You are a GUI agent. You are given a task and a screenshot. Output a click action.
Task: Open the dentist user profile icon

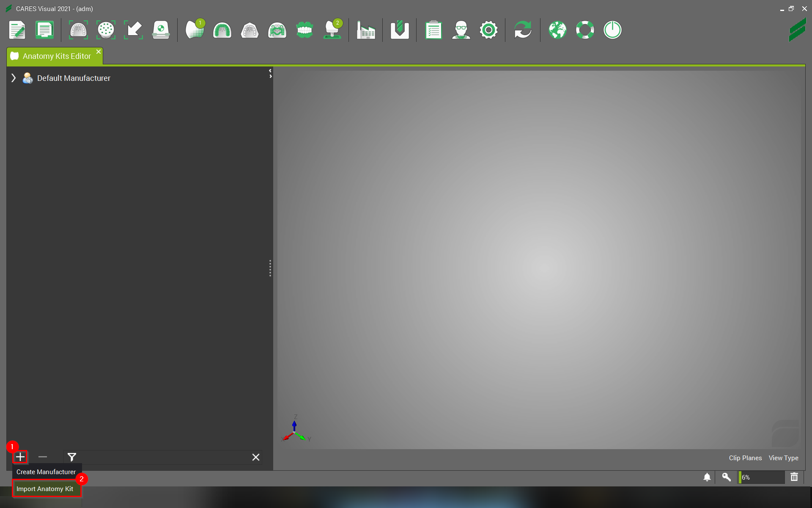click(x=461, y=30)
